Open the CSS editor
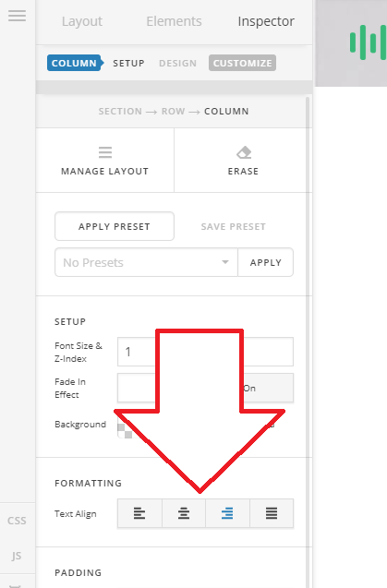Image resolution: width=387 pixels, height=588 pixels. (x=17, y=521)
